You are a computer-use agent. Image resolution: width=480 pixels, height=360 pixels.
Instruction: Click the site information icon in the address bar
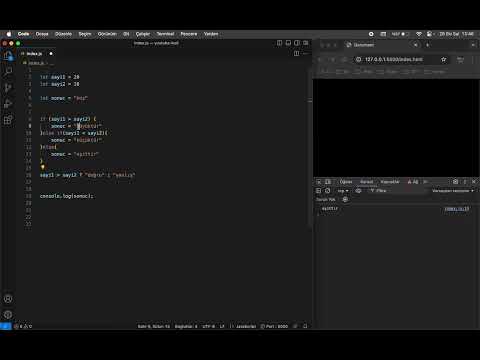tap(359, 59)
